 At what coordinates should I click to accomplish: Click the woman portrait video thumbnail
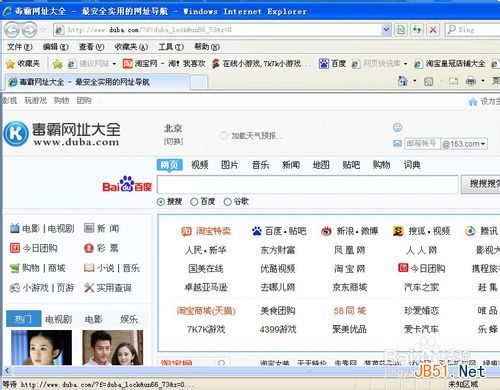pos(41,347)
